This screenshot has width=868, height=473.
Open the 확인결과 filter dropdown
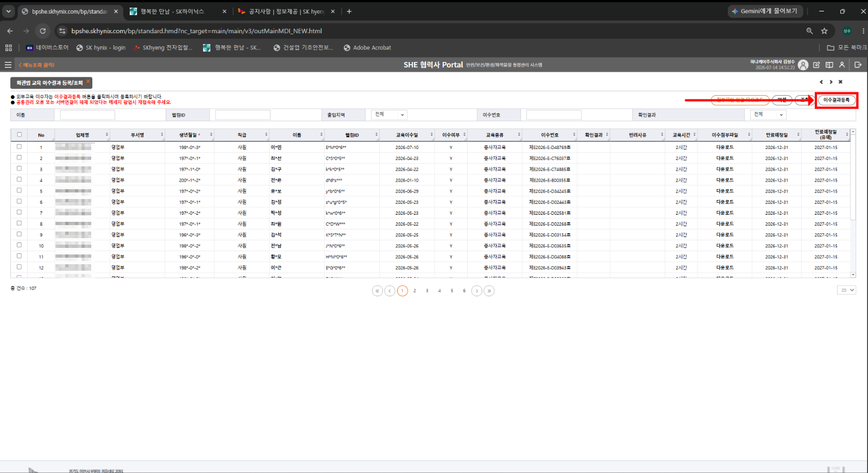769,115
